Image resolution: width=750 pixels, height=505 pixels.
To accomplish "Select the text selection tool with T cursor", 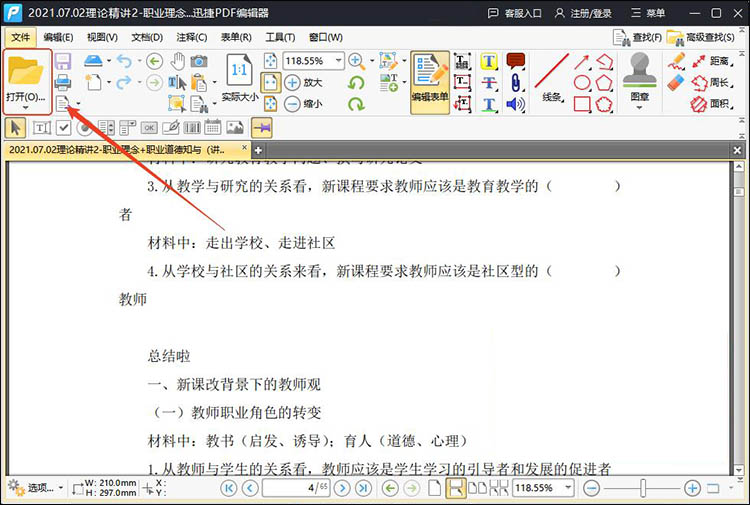I will 176,83.
